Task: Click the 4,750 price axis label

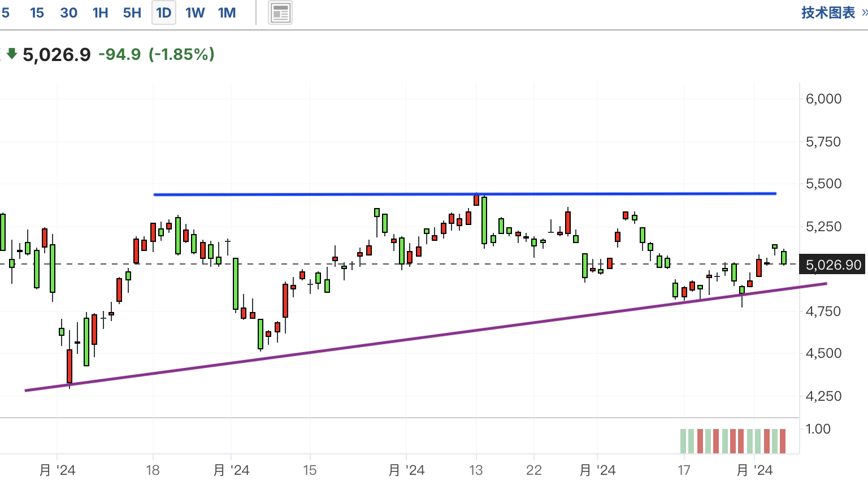Action: 823,311
